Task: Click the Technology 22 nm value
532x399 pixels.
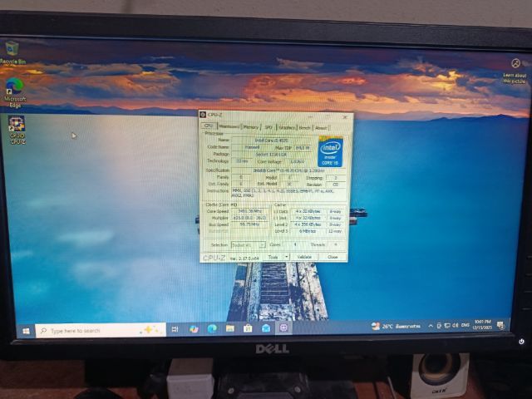Action: tap(242, 161)
